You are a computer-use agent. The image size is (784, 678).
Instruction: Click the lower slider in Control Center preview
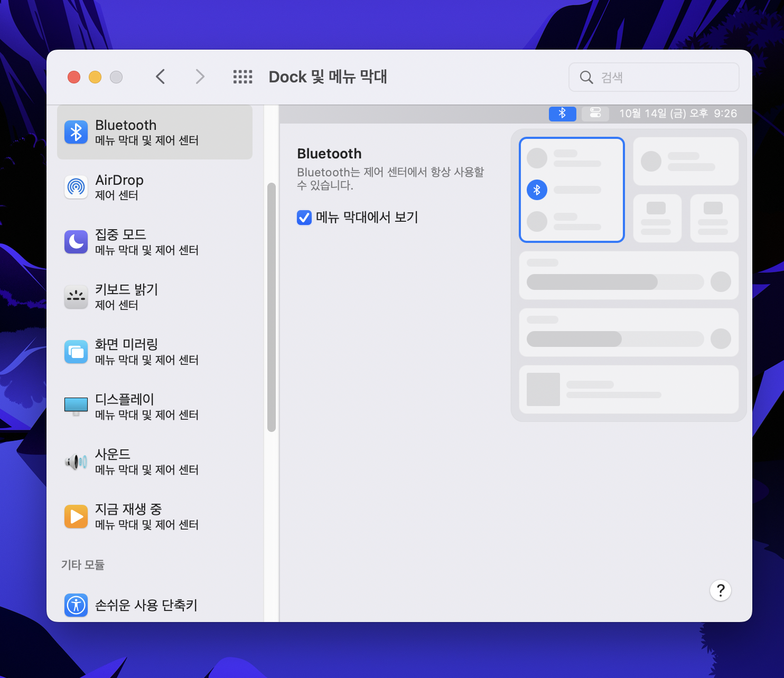(615, 339)
